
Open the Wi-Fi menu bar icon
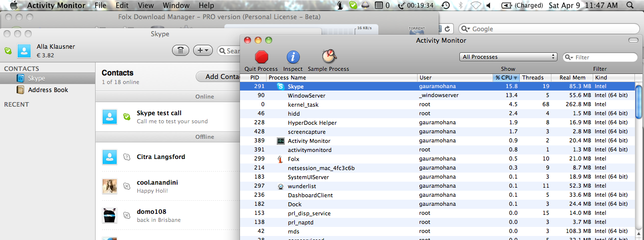click(x=475, y=6)
